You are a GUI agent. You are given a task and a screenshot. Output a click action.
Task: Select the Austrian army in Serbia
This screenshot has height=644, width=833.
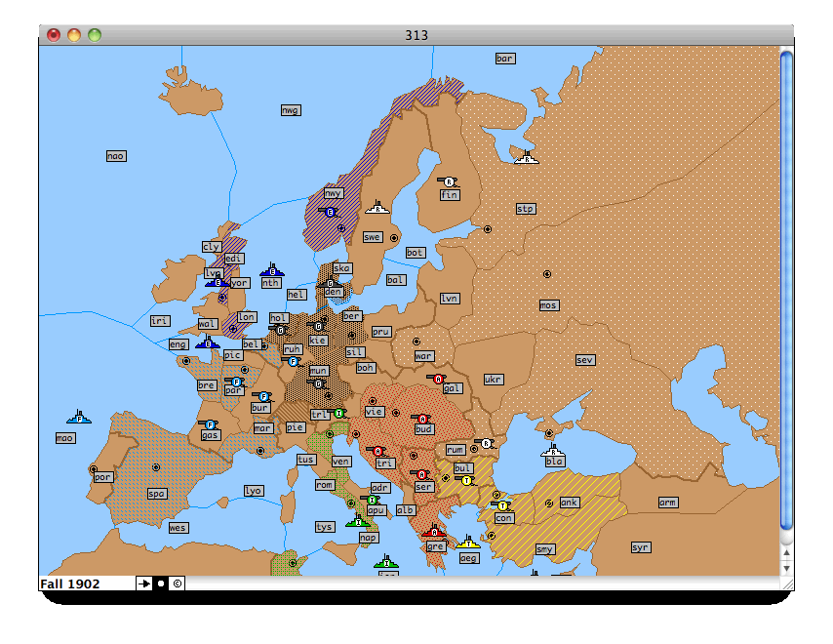[421, 474]
